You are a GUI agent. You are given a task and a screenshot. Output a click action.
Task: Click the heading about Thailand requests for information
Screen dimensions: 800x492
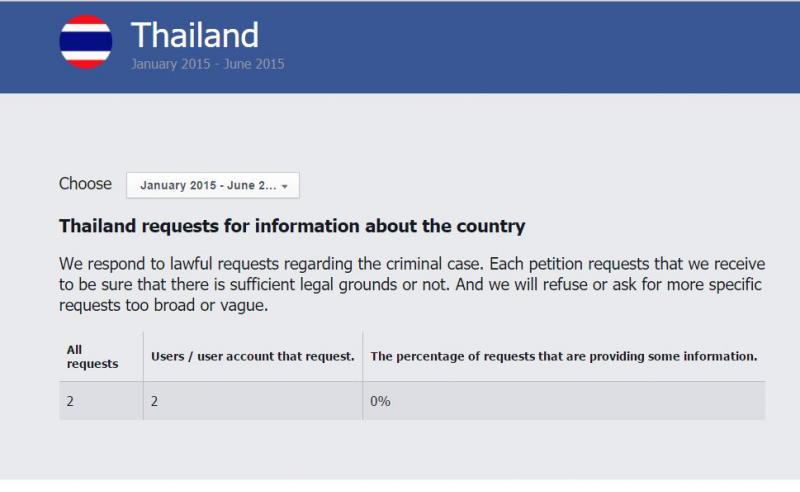point(291,226)
